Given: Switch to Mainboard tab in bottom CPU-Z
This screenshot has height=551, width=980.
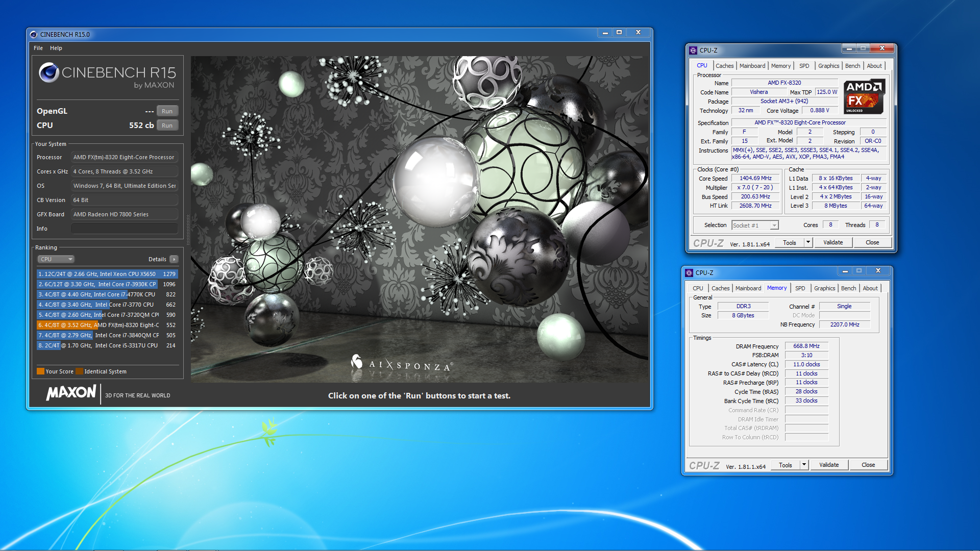Looking at the screenshot, I should (x=748, y=288).
